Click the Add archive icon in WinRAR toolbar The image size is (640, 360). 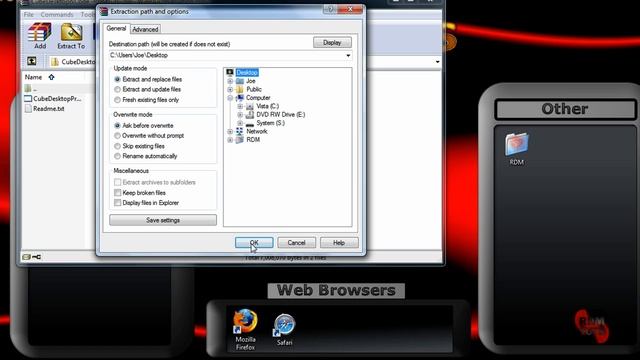coord(40,36)
